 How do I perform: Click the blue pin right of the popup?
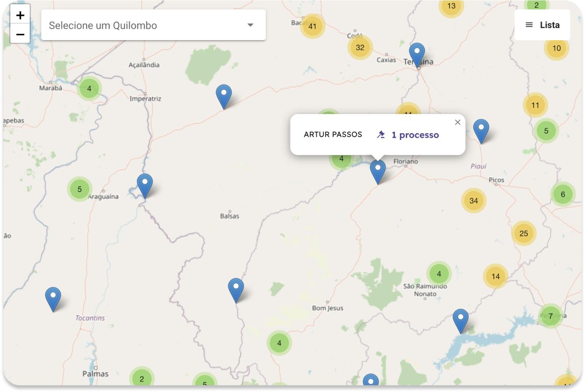[481, 131]
